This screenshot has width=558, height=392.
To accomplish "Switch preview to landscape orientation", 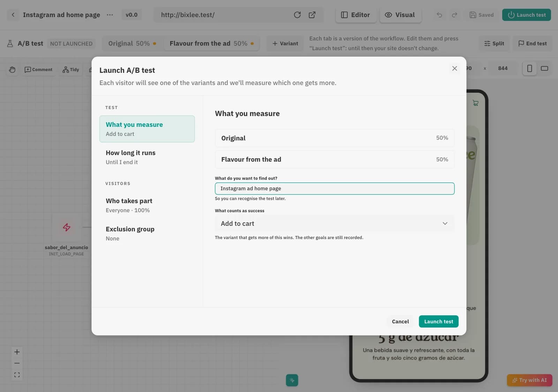I will click(544, 68).
